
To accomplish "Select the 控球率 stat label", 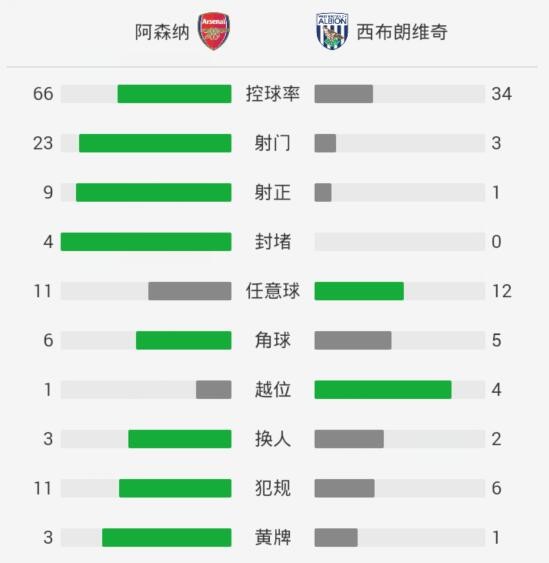I will click(x=273, y=94).
